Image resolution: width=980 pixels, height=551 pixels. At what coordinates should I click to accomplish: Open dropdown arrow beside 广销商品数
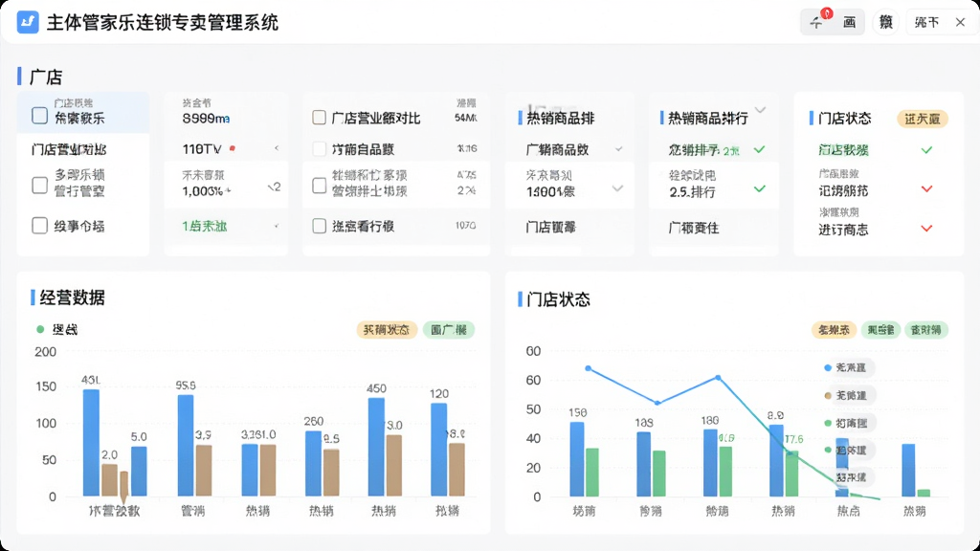pos(618,149)
